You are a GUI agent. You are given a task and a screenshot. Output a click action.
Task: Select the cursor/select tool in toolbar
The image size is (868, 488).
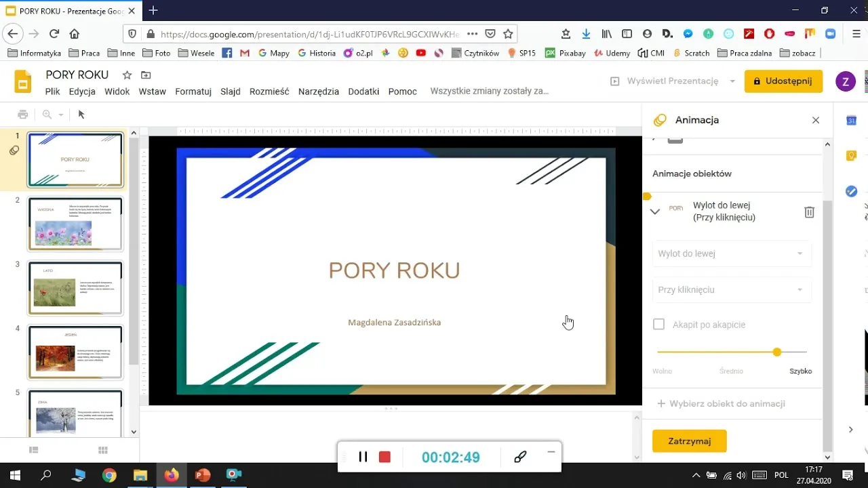point(81,114)
